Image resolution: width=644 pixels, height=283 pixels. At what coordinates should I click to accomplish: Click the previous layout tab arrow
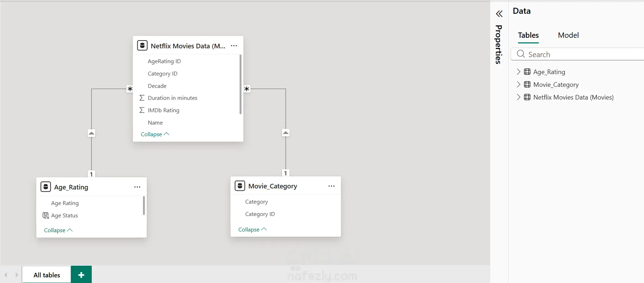(6, 275)
